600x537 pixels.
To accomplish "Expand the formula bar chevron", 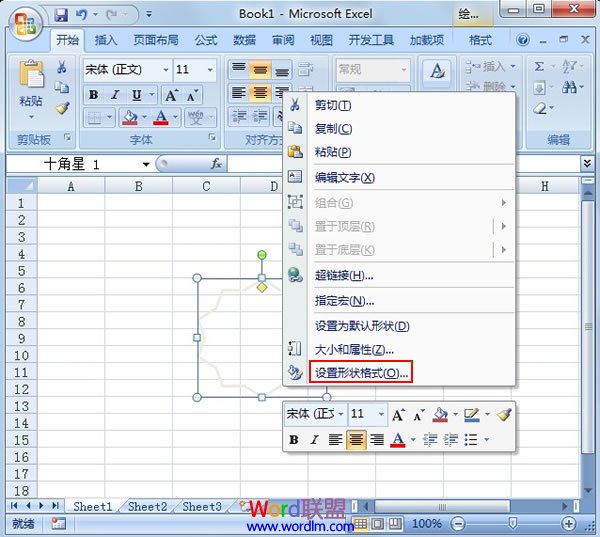I will 587,163.
